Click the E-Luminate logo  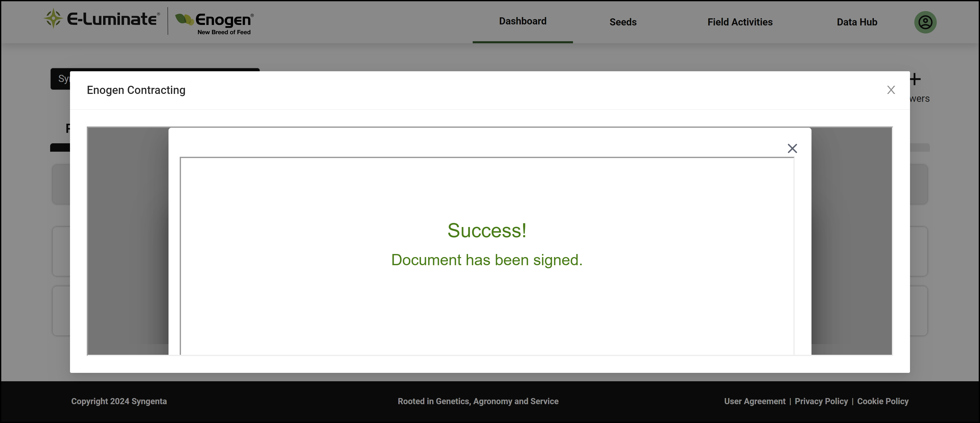[102, 19]
